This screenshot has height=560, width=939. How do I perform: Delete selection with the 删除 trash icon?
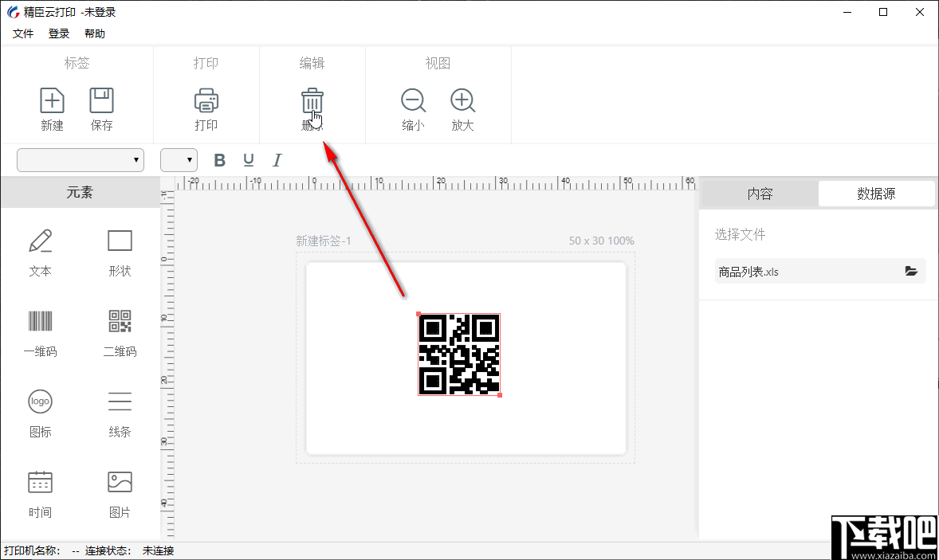[x=312, y=104]
